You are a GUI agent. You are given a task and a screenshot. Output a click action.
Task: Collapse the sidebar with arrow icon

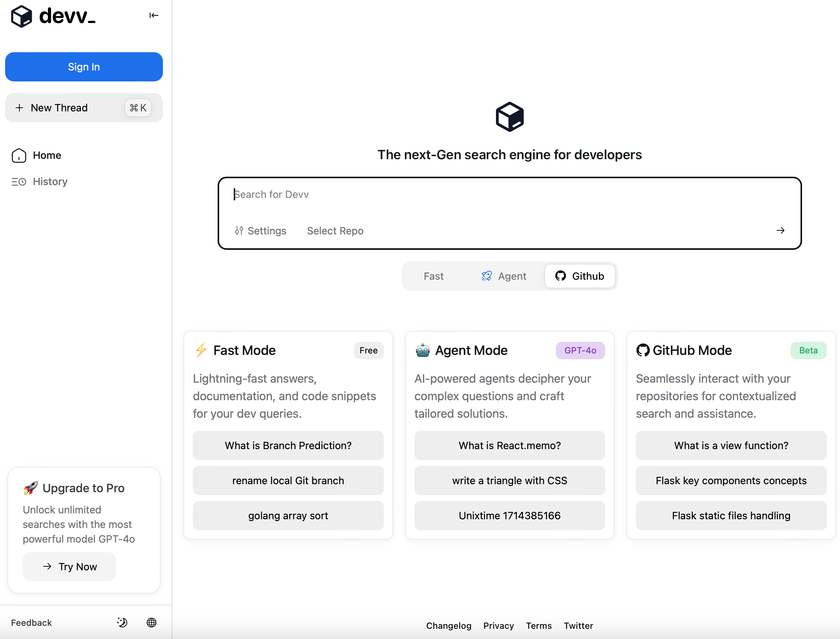click(154, 15)
